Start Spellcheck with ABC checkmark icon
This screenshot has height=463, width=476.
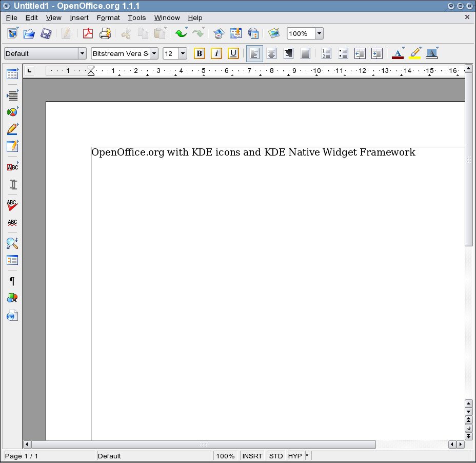[12, 205]
